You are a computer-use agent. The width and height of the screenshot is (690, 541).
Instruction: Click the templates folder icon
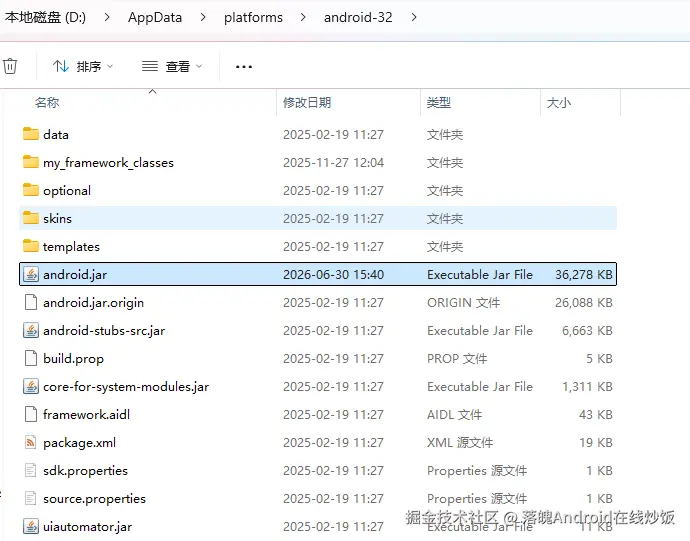[x=30, y=246]
